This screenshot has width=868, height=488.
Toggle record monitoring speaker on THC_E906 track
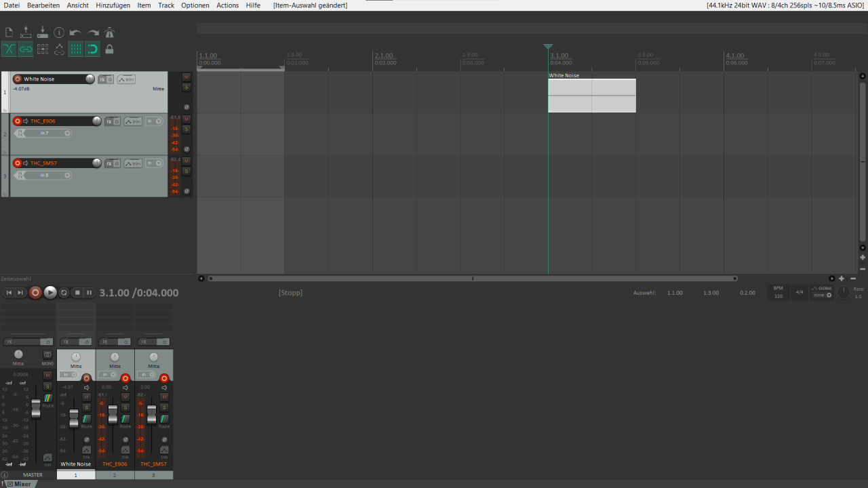point(26,121)
